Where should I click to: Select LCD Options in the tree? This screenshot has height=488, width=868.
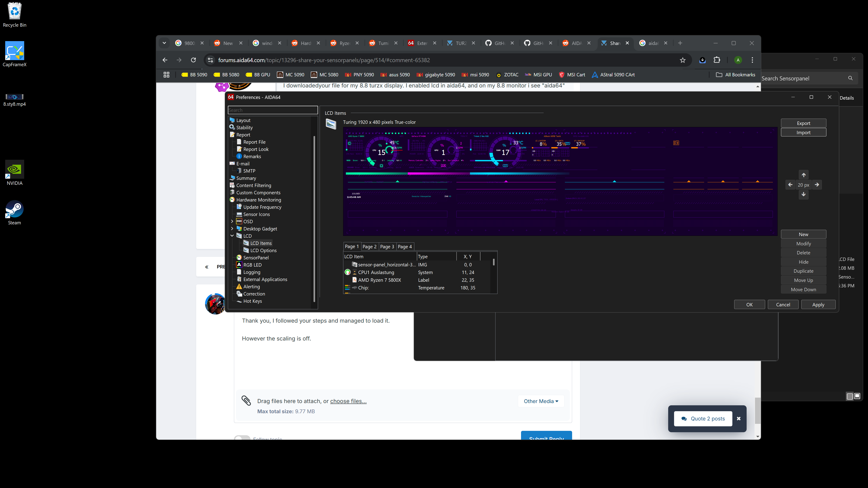point(263,250)
